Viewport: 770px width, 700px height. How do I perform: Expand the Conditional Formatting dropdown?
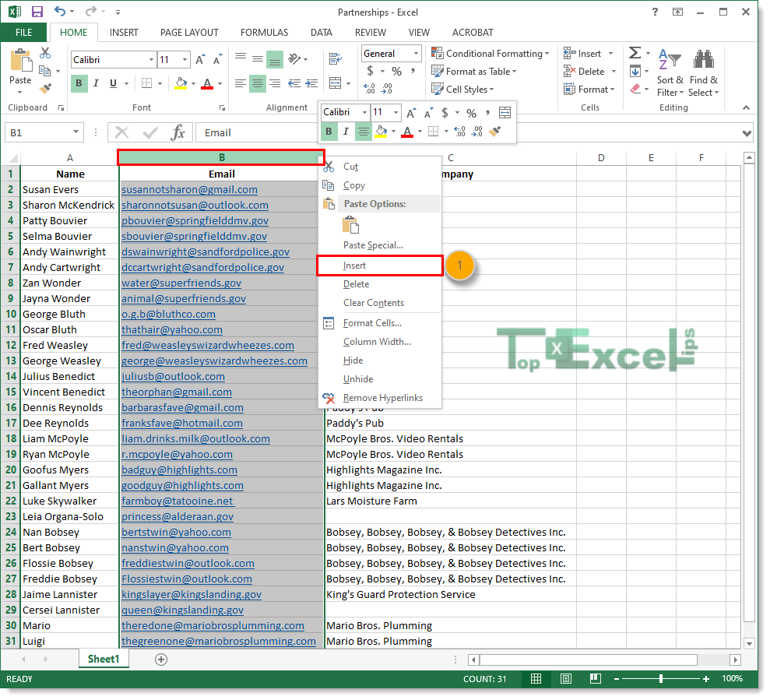(547, 54)
